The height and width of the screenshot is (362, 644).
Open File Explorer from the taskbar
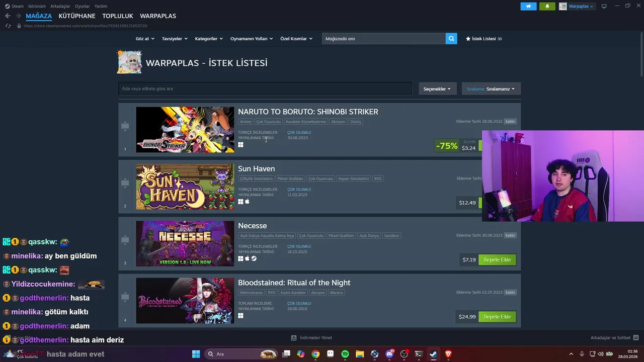360,354
